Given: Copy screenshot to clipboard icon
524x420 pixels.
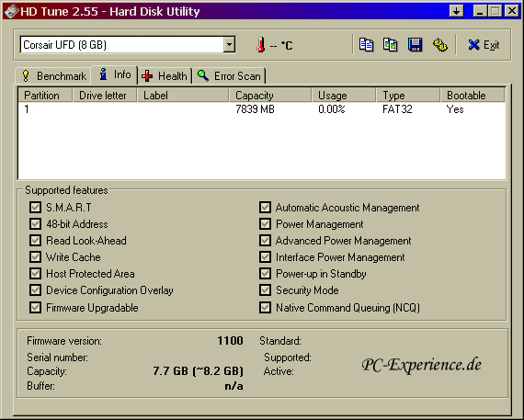Looking at the screenshot, I should click(391, 44).
